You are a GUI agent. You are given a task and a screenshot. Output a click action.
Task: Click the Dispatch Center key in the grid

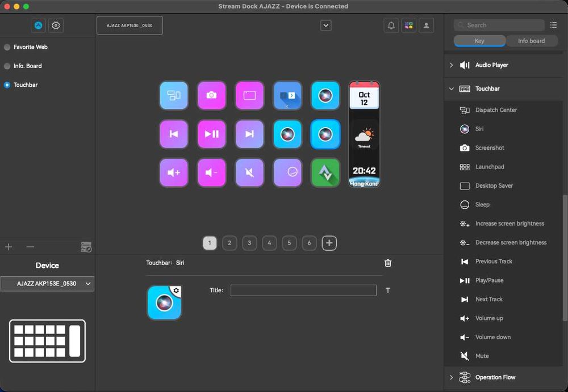174,95
